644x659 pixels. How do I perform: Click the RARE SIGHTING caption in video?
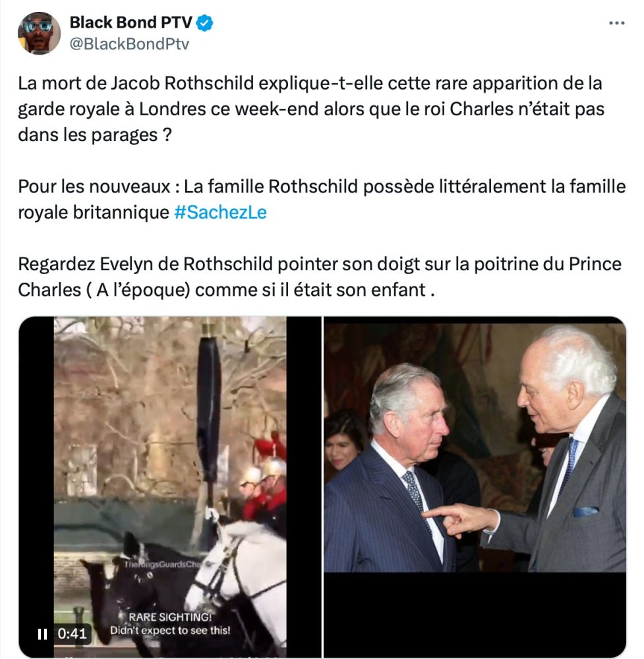tap(170, 617)
